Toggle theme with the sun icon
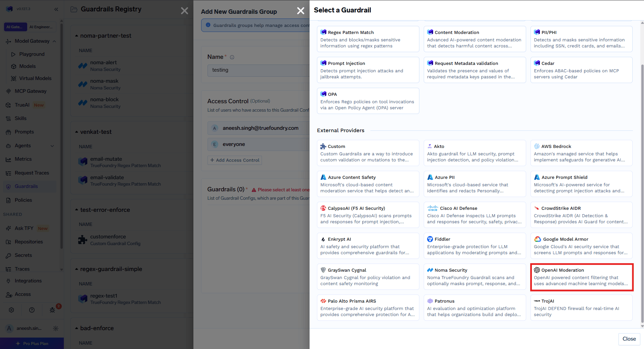The height and width of the screenshot is (349, 644). (x=56, y=328)
